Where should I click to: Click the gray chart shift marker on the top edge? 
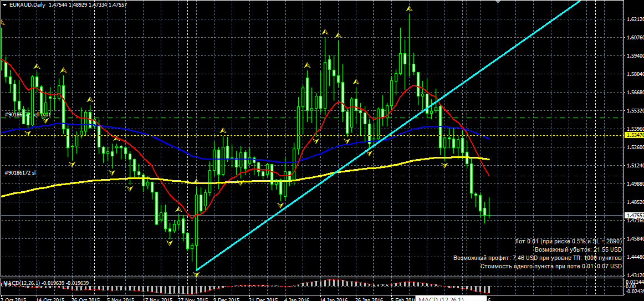tap(498, 2)
